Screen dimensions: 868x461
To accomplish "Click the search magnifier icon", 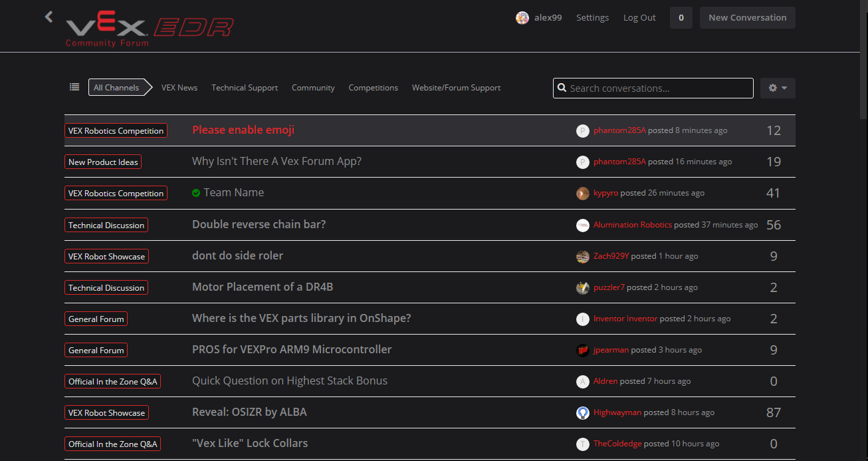I will point(562,88).
